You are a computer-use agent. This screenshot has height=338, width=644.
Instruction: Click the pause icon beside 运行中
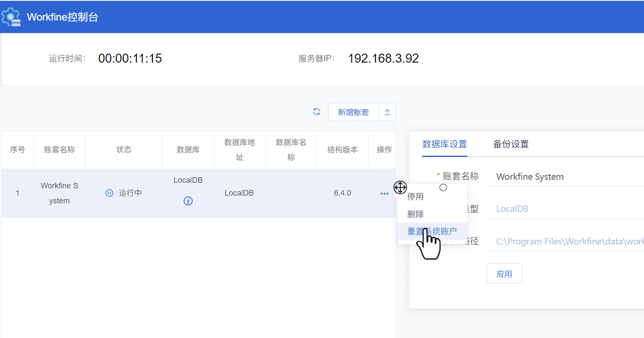tap(109, 193)
